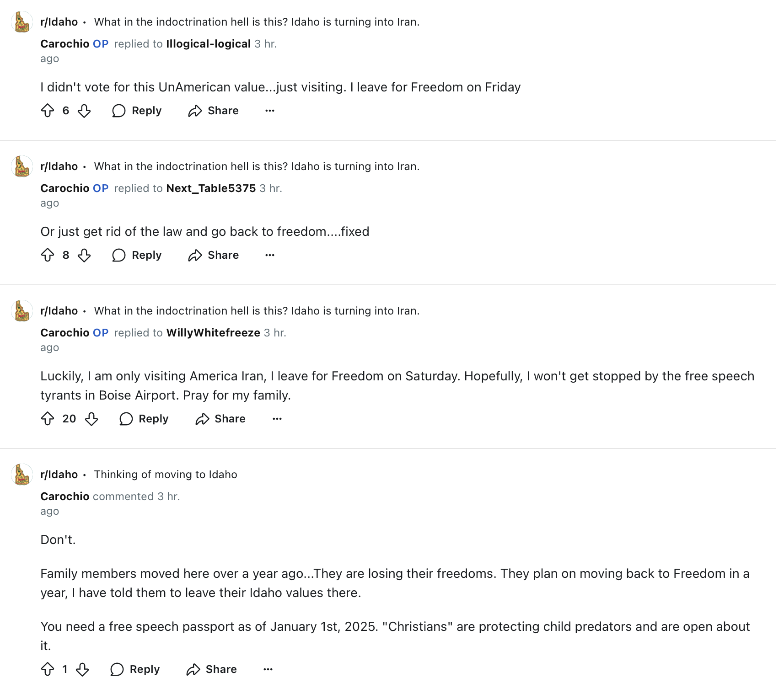Open the Illogical-logical user profile
784x683 pixels.
[209, 44]
